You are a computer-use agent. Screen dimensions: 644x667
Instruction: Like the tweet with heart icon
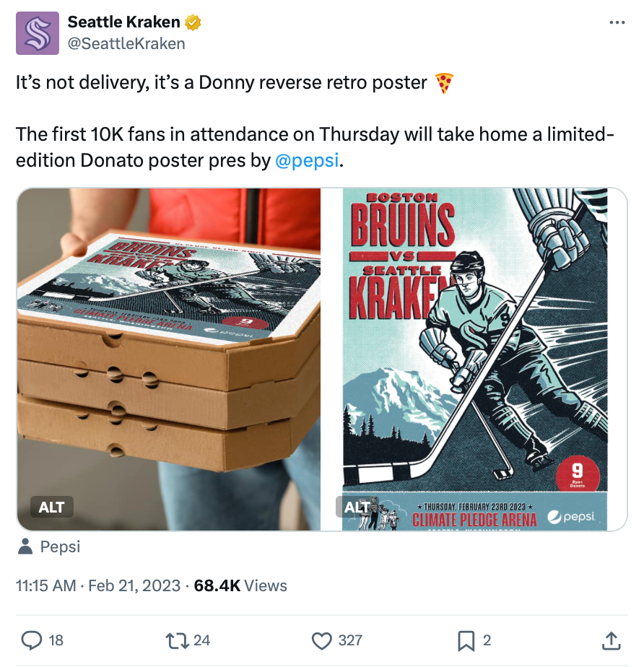[x=322, y=641]
